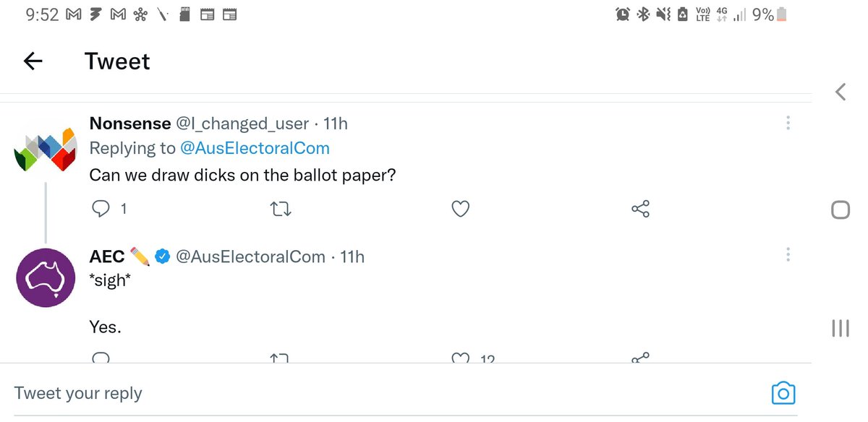Screen dimensions: 868x422
Task: Tap the back arrow next to Tweet
Action: coord(33,61)
